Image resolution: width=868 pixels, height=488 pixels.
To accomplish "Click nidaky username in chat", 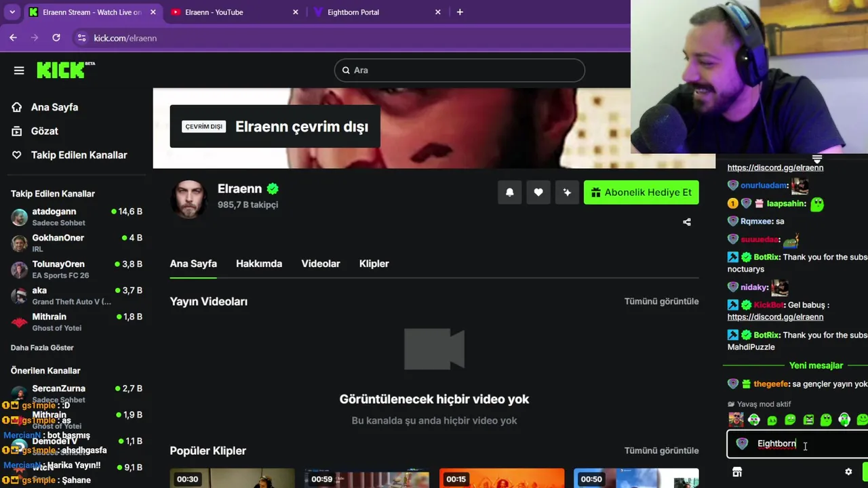I will [753, 287].
